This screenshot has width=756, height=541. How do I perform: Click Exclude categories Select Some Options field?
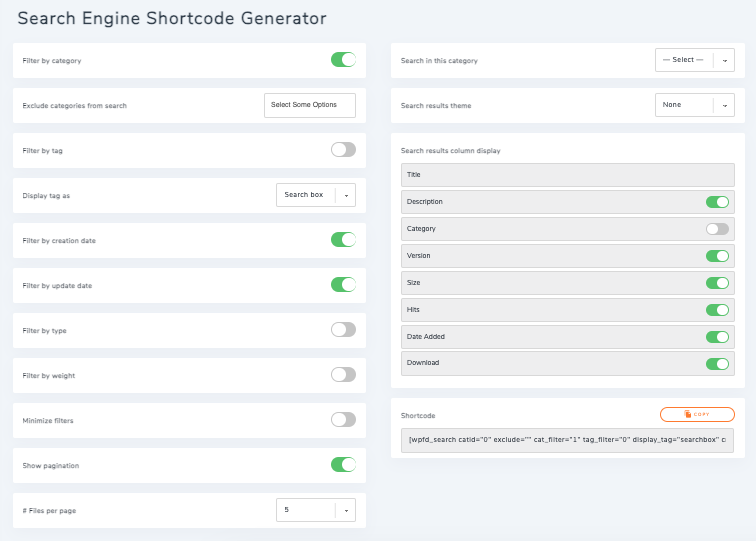[x=309, y=105]
